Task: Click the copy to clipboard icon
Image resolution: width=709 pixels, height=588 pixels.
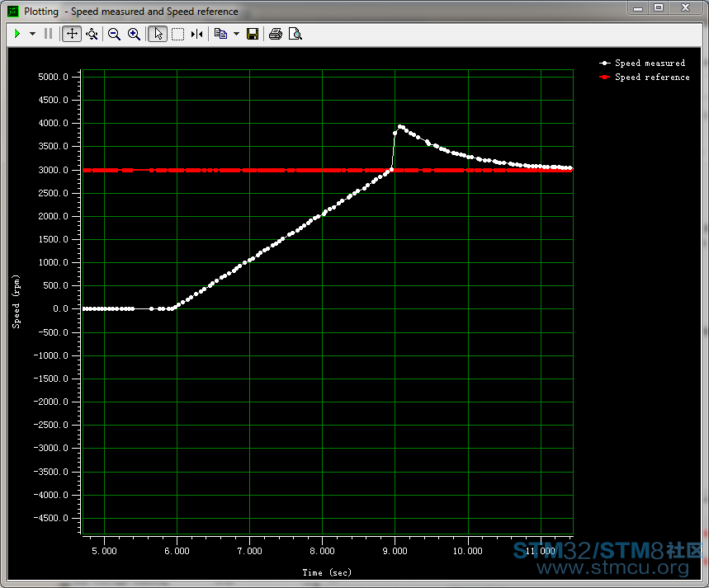Action: point(220,34)
